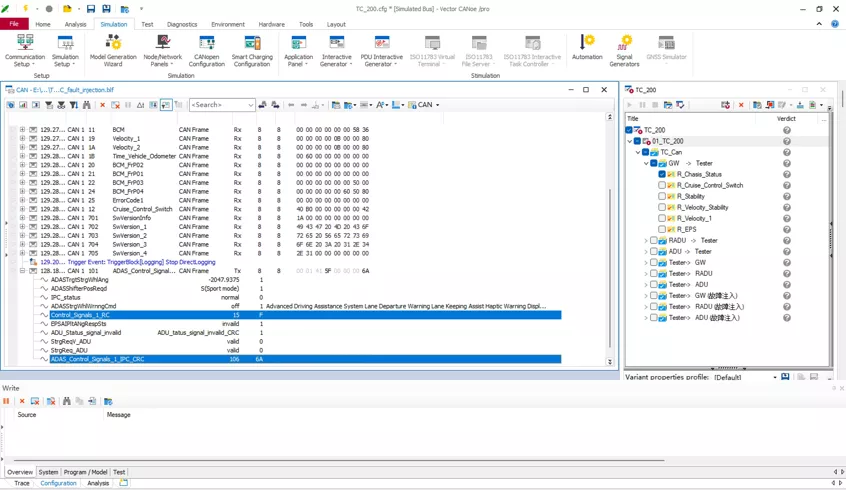Collapse ADAS_Control_Signal frame row

point(22,271)
